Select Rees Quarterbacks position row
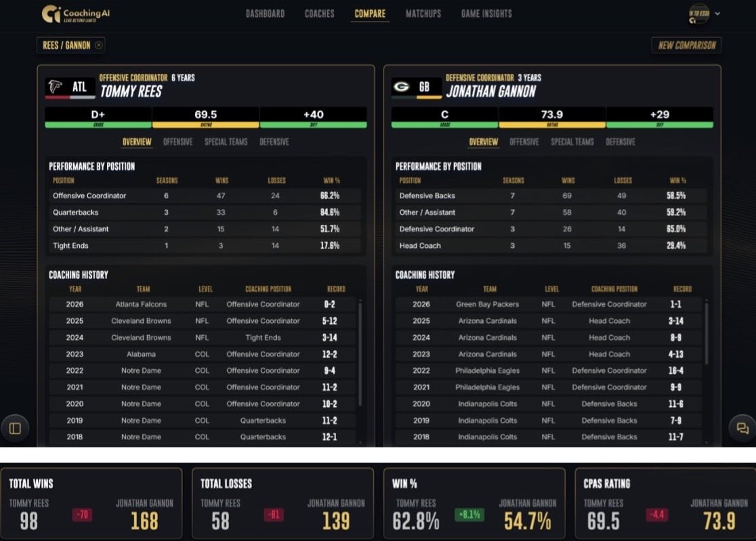Image resolution: width=756 pixels, height=541 pixels. 205,212
